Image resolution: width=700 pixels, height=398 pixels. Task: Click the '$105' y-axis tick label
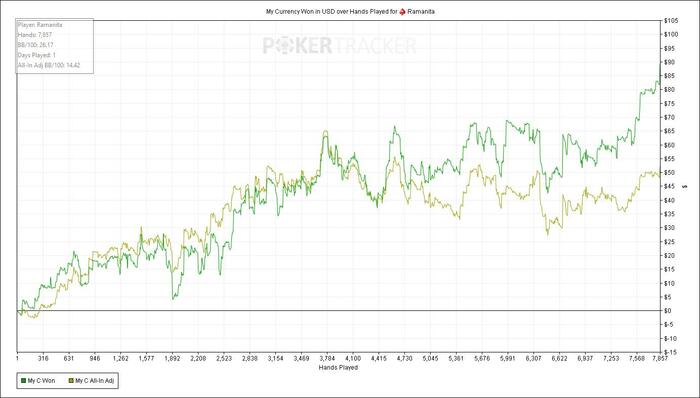pyautogui.click(x=671, y=21)
